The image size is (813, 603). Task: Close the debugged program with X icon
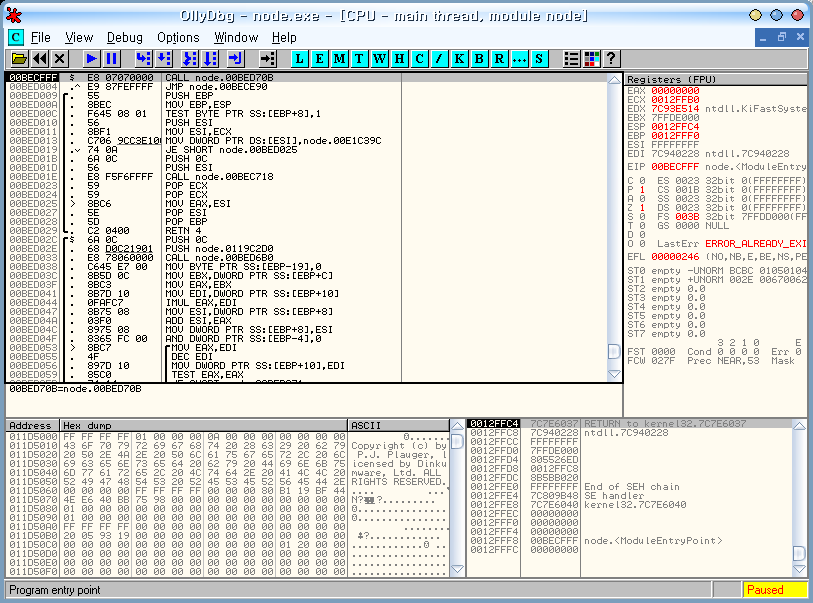[60, 59]
